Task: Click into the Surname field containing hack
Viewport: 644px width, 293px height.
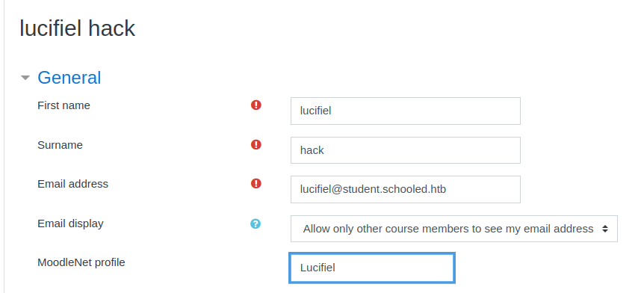Action: click(x=406, y=150)
